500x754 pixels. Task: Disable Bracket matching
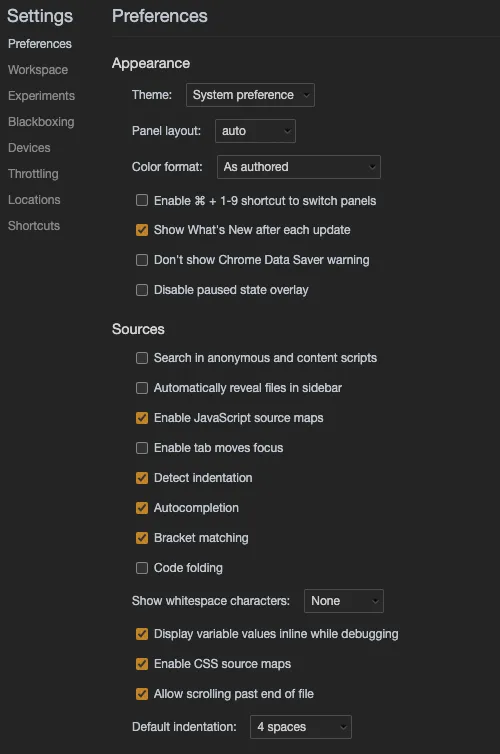(142, 538)
